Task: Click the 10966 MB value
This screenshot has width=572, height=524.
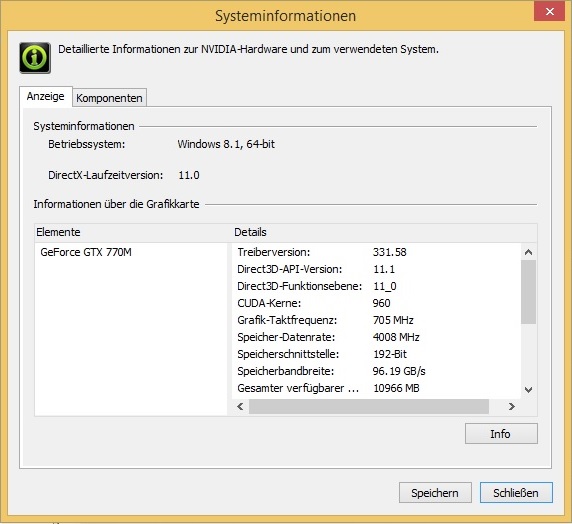Action: pyautogui.click(x=396, y=388)
